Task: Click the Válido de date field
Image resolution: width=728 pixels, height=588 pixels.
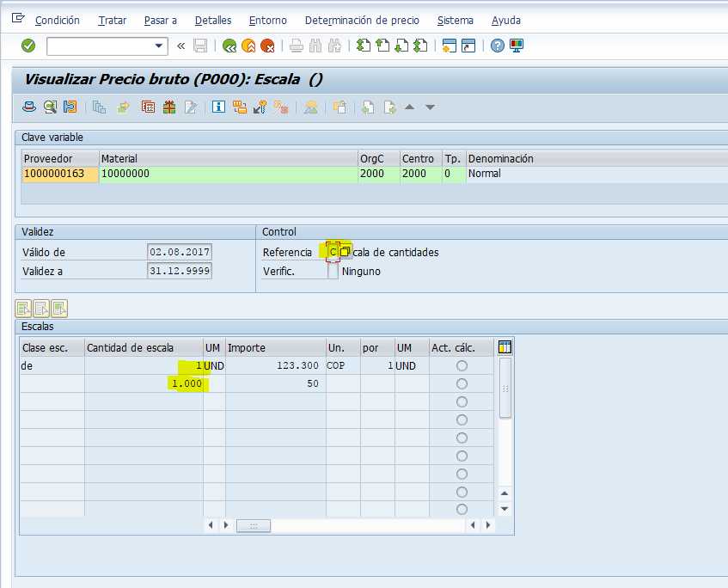Action: pyautogui.click(x=180, y=252)
